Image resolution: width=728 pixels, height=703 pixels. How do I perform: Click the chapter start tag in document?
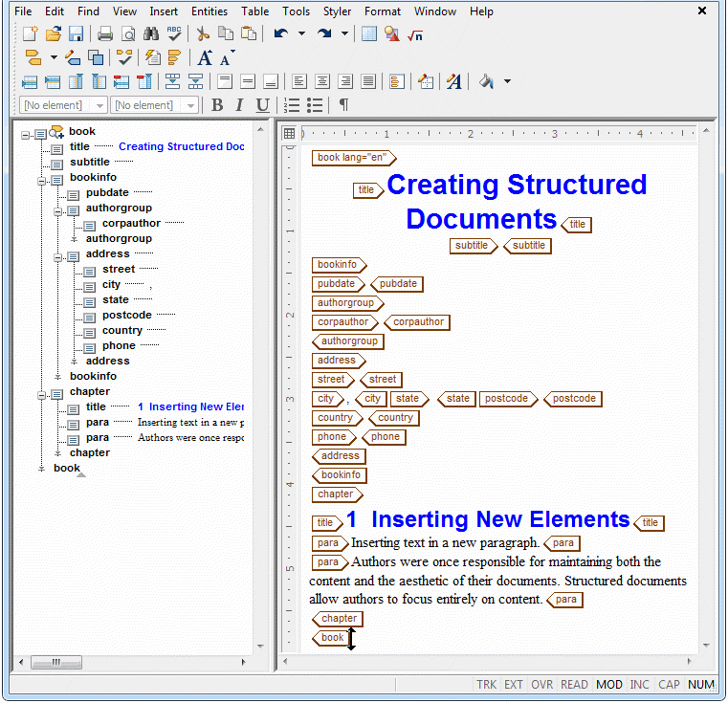click(338, 494)
